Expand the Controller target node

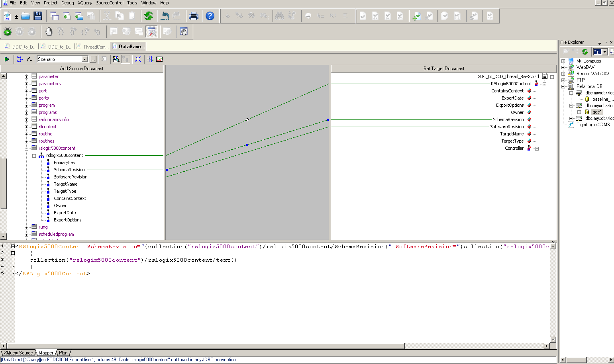537,149
